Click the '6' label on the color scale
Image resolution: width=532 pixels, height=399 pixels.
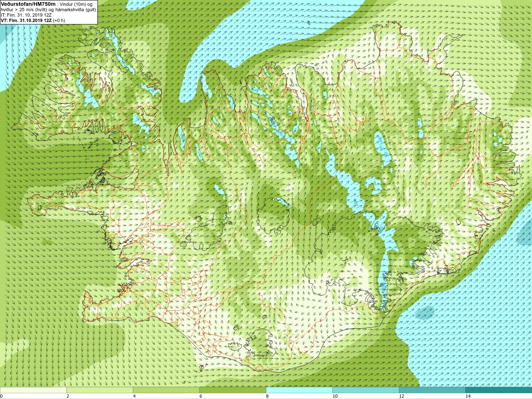[201, 396]
